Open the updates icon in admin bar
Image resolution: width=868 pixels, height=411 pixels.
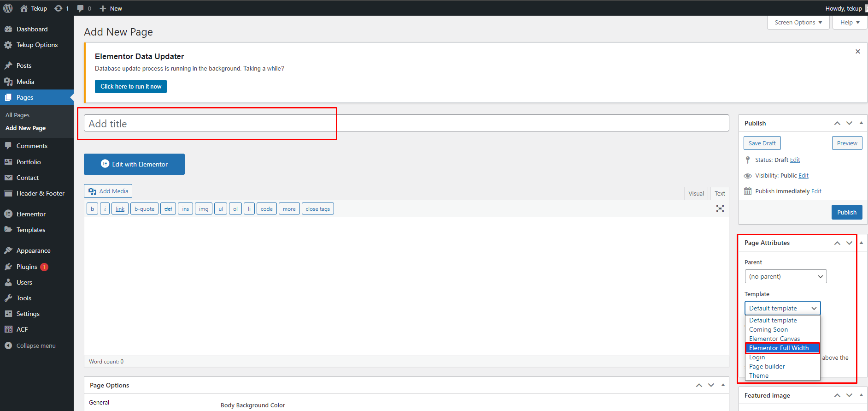click(x=62, y=8)
